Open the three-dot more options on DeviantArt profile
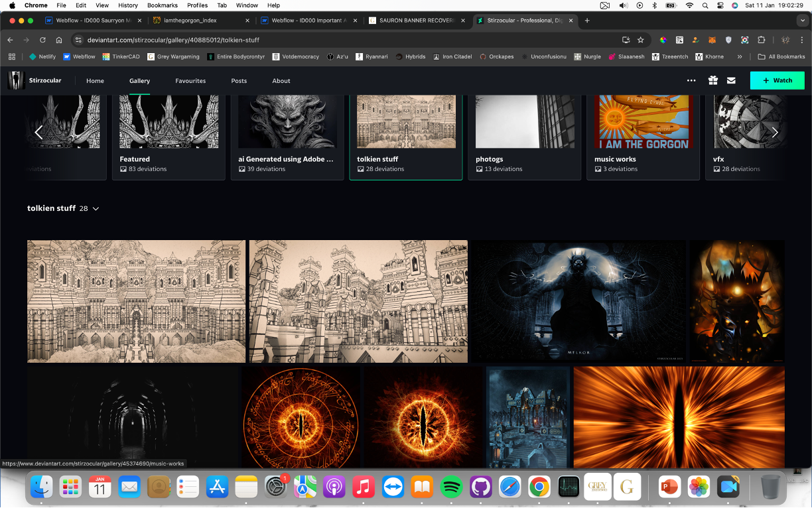Viewport: 812px width, 508px height. point(691,80)
